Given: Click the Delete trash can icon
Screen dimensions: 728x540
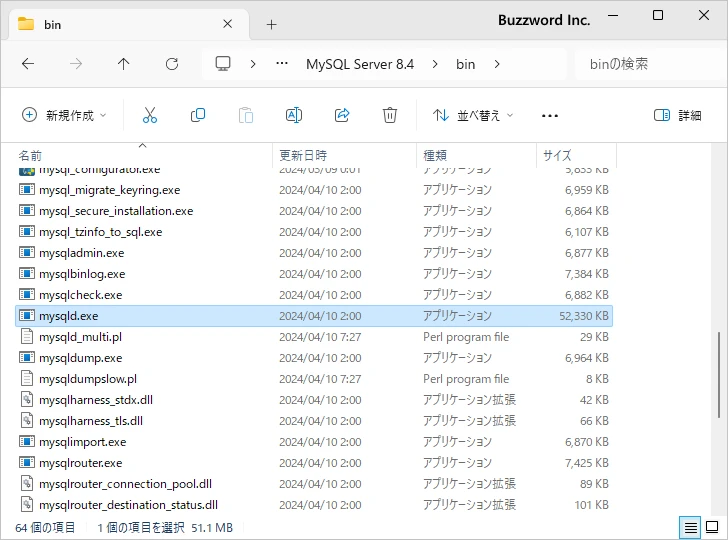Looking at the screenshot, I should tap(390, 115).
